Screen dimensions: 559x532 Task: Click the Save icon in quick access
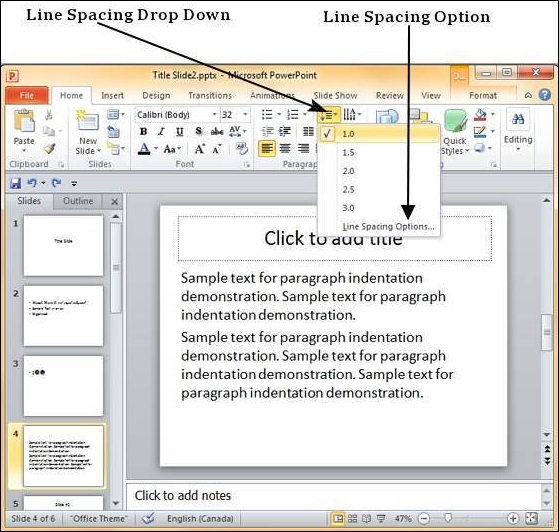click(15, 183)
